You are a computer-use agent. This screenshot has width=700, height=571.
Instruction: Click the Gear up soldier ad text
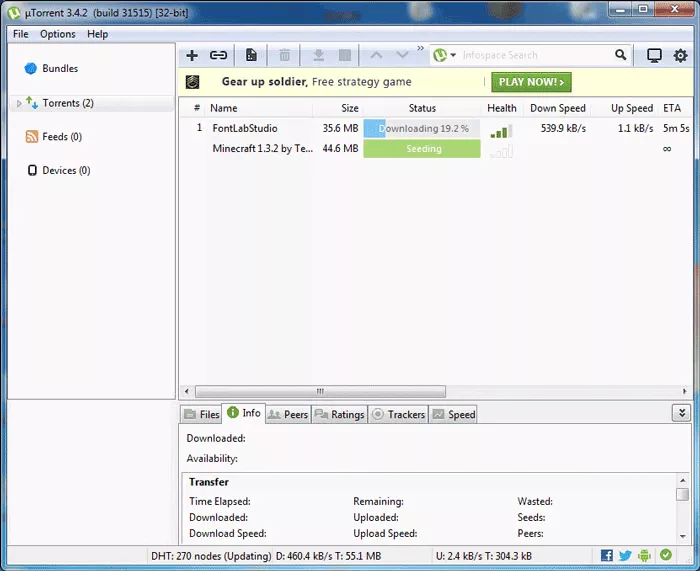coord(317,82)
